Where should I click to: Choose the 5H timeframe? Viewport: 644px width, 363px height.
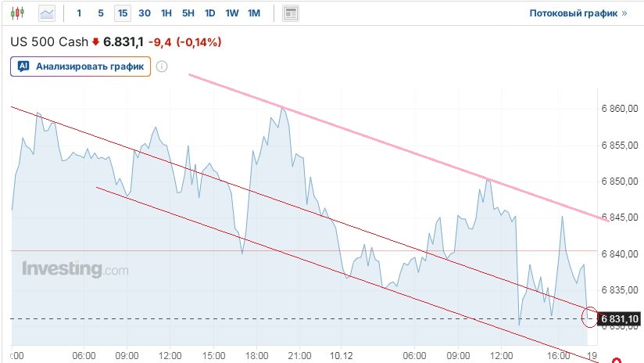tap(188, 13)
